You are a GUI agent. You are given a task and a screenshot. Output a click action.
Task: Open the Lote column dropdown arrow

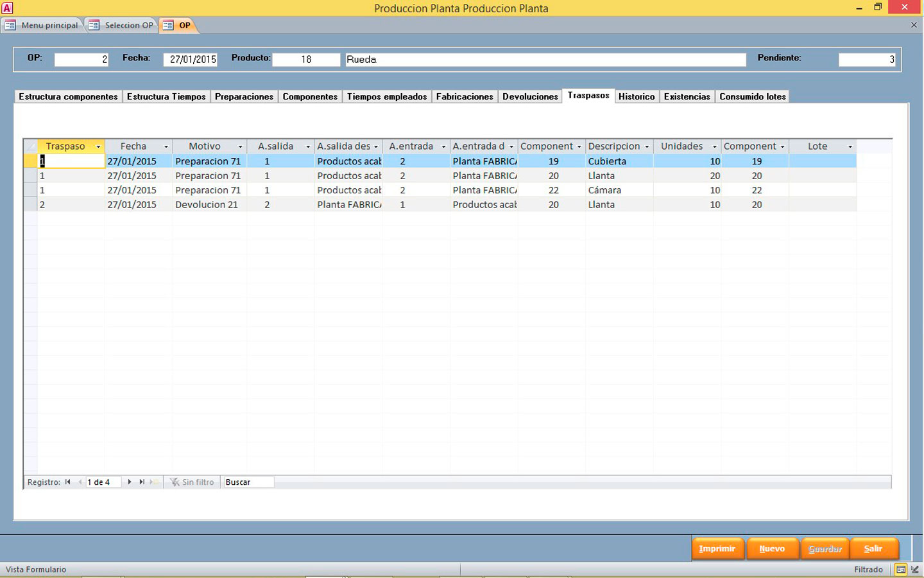pos(850,146)
